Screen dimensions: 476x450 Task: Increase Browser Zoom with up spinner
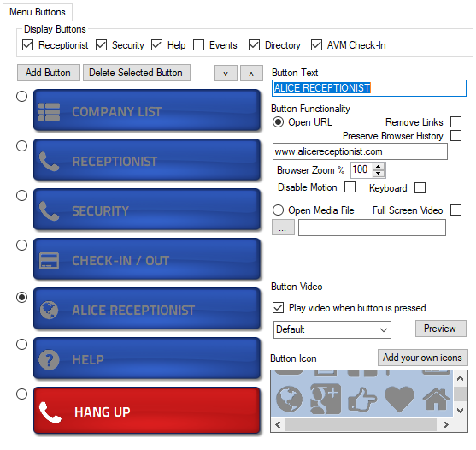coord(379,167)
